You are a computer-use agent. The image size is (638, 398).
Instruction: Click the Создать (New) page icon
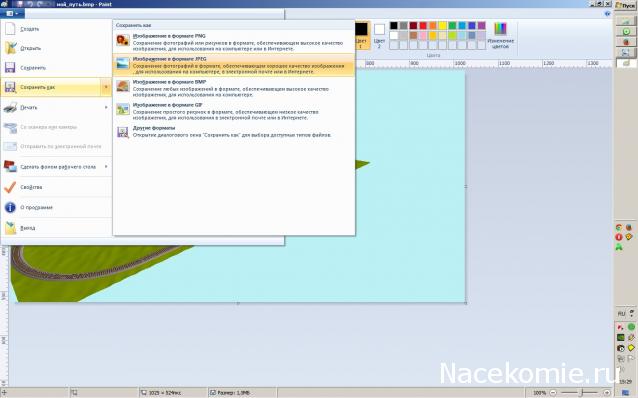10,29
